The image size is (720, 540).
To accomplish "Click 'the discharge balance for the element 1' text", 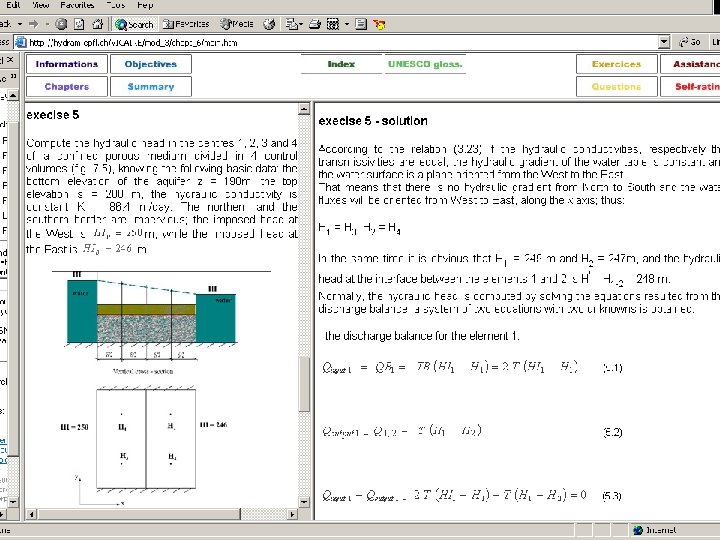I will click(422, 336).
